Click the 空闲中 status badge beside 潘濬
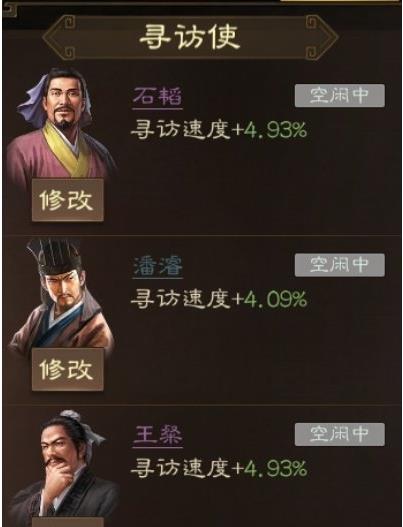Viewport: 403px width, 527px height. click(339, 265)
